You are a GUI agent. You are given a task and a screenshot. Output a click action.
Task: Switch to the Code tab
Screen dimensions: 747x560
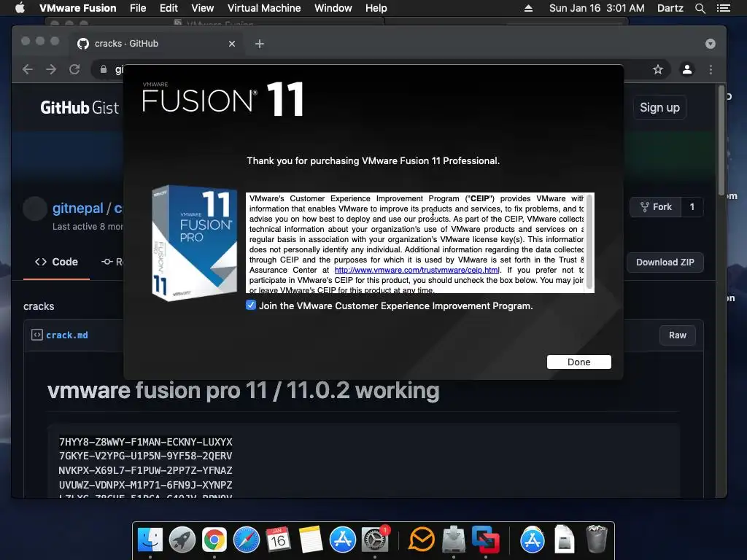pyautogui.click(x=56, y=262)
